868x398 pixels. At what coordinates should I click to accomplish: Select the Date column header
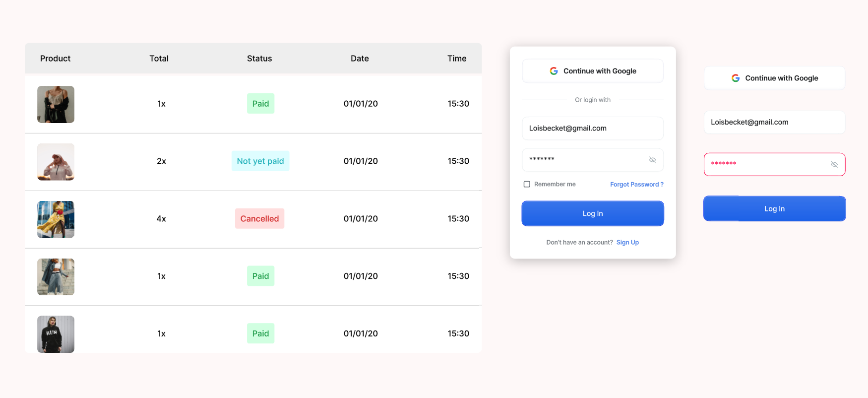tap(360, 59)
